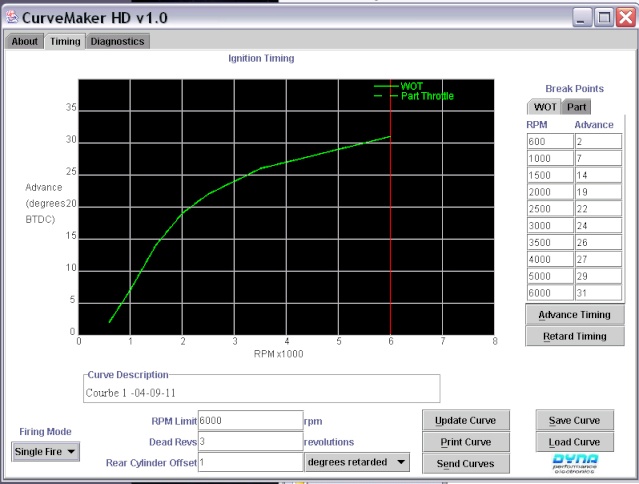Minimize the CurveMaker HD window
This screenshot has height=484, width=639.
582,18
